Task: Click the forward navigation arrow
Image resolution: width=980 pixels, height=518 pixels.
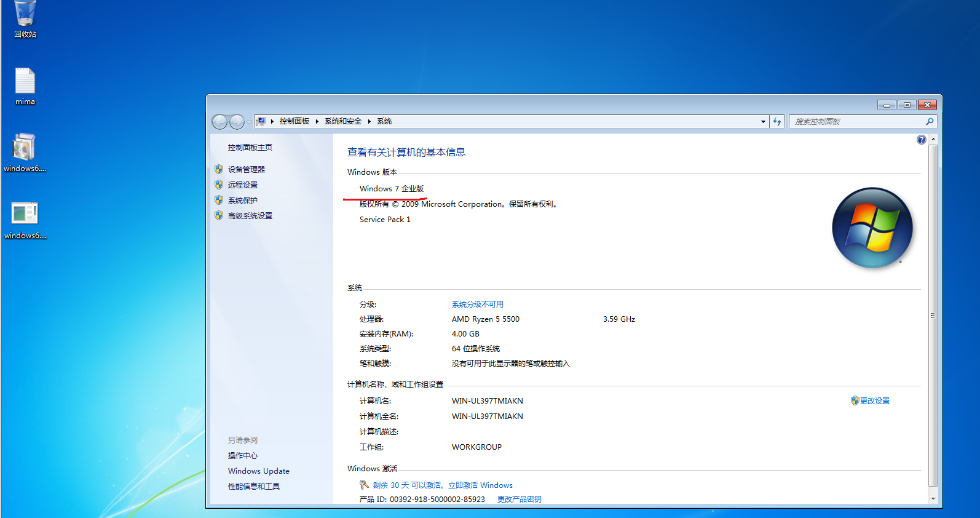Action: [x=237, y=122]
